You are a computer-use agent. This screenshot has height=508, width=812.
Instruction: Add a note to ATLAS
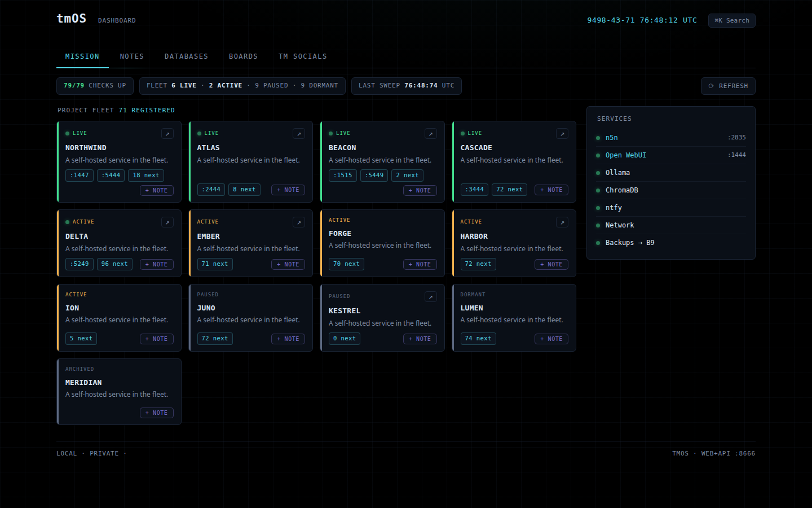[288, 190]
